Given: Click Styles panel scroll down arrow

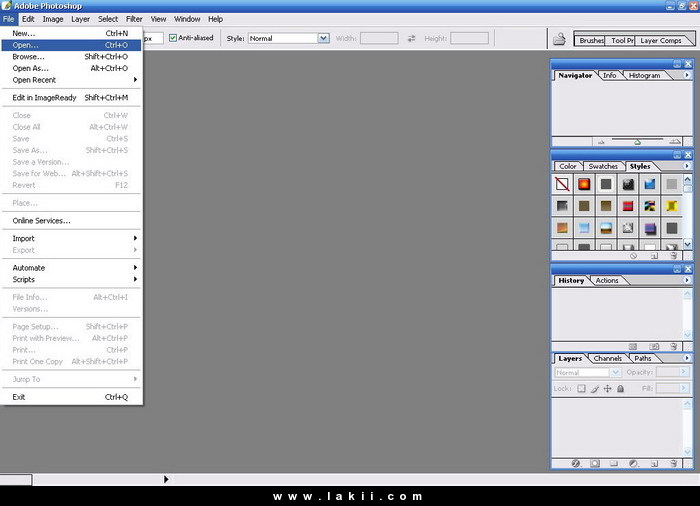Looking at the screenshot, I should 688,244.
